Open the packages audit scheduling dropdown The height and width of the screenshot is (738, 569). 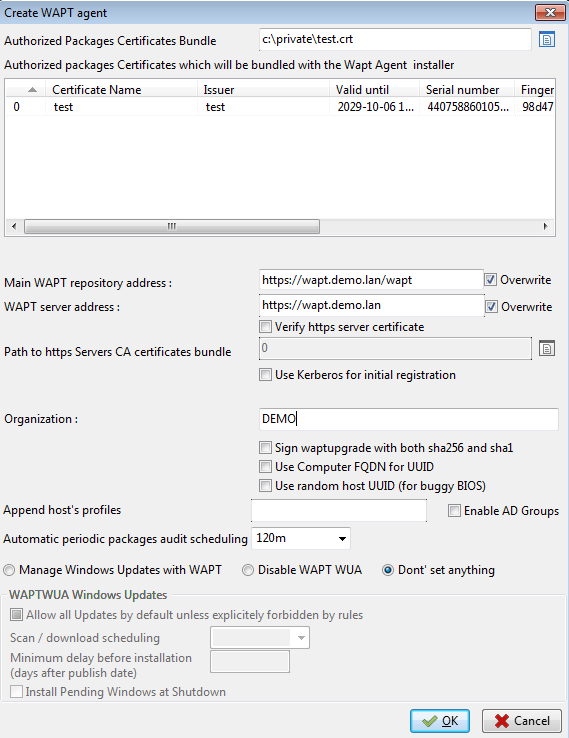[342, 538]
